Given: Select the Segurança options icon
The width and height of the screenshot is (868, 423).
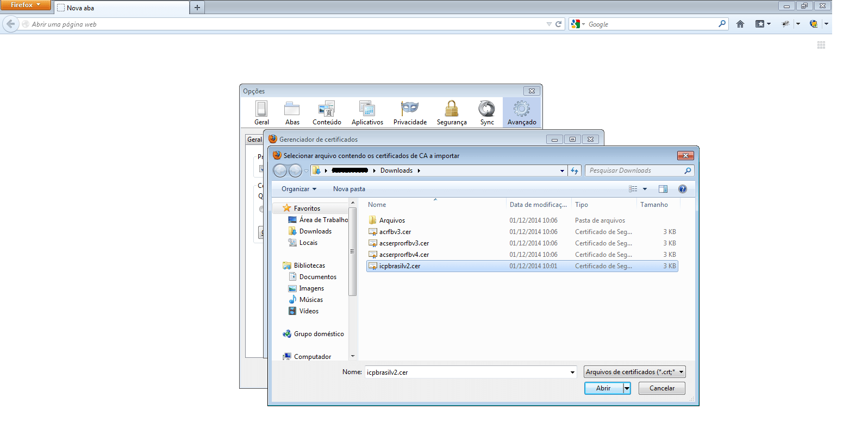Looking at the screenshot, I should 452,113.
